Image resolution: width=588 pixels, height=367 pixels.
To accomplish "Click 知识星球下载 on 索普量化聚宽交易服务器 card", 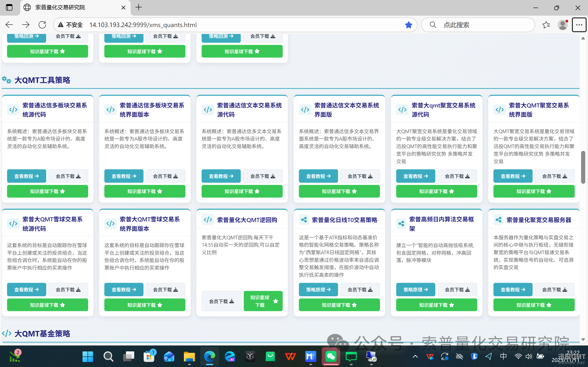I will tap(534, 305).
